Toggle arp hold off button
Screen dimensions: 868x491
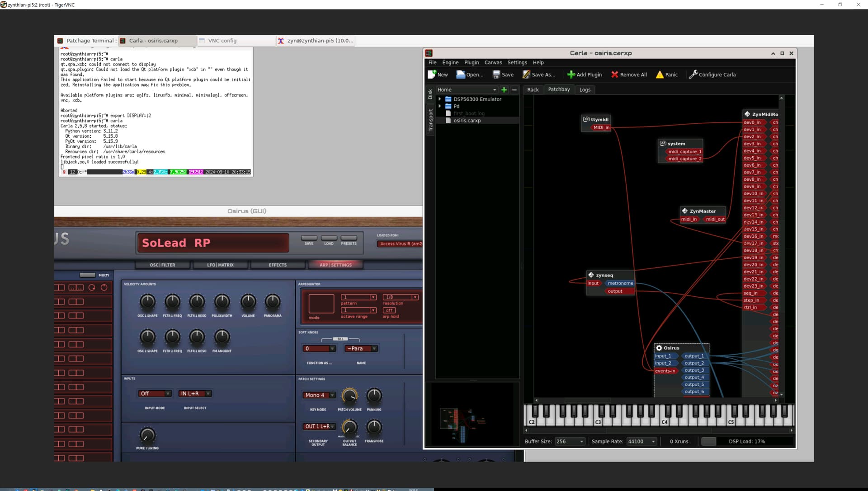point(389,310)
